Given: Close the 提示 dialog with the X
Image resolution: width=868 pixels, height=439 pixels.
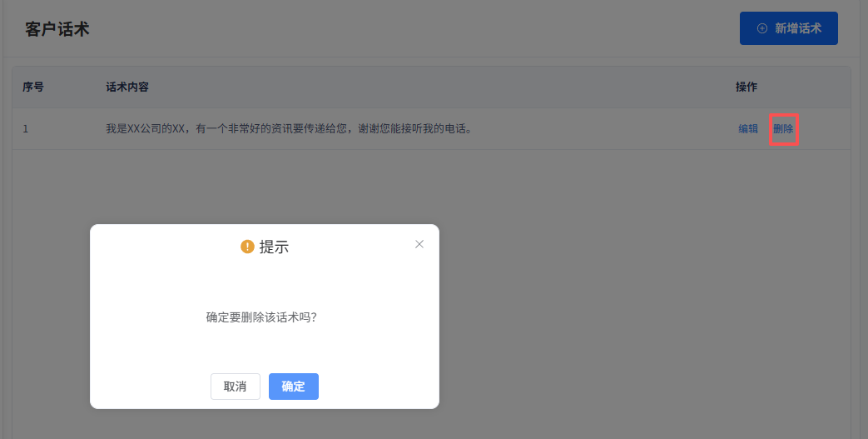Looking at the screenshot, I should (x=419, y=244).
